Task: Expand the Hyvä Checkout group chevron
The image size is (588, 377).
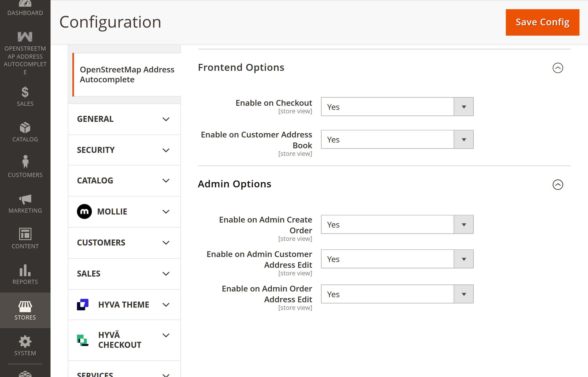Action: click(166, 335)
